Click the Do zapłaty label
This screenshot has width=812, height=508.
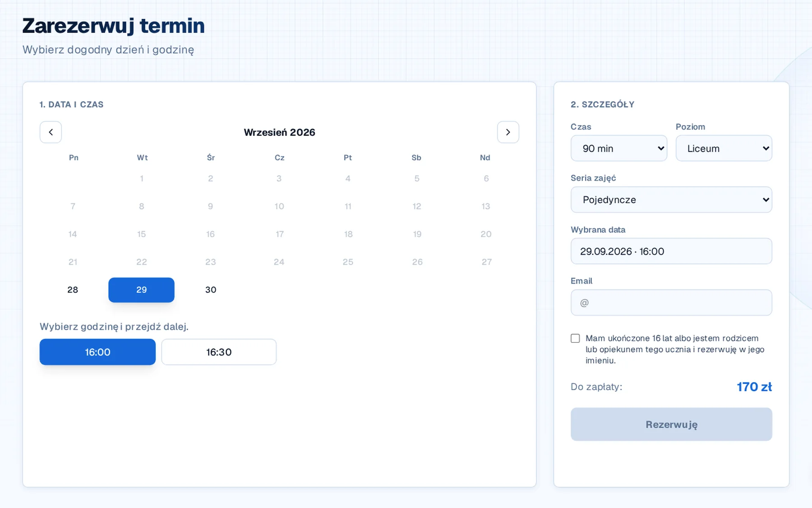pos(596,387)
